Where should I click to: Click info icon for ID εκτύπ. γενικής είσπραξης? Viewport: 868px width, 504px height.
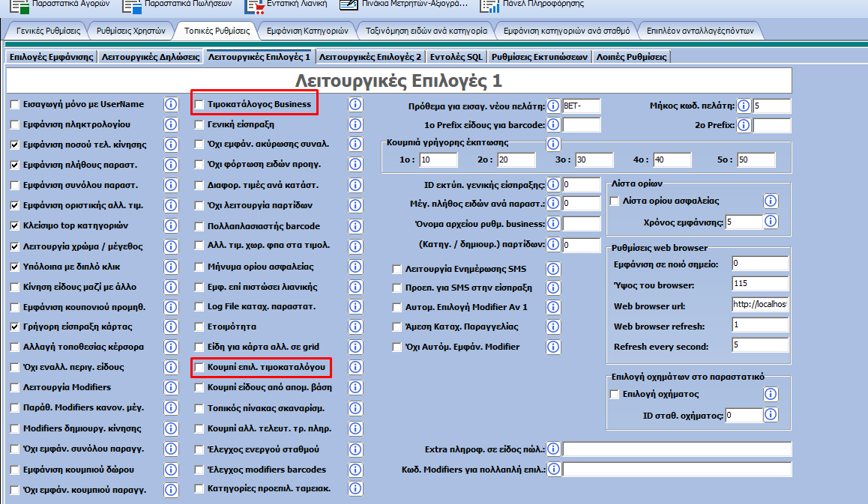click(553, 184)
